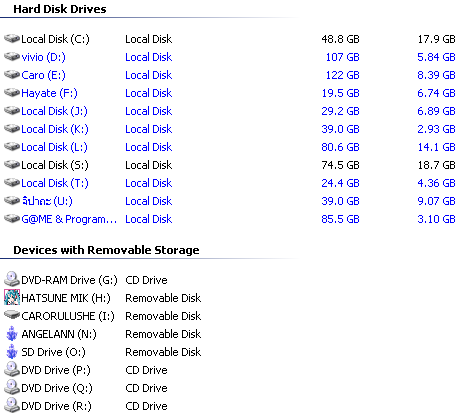Select the 'Caro (E:)' name
The image size is (466, 419).
tap(43, 75)
